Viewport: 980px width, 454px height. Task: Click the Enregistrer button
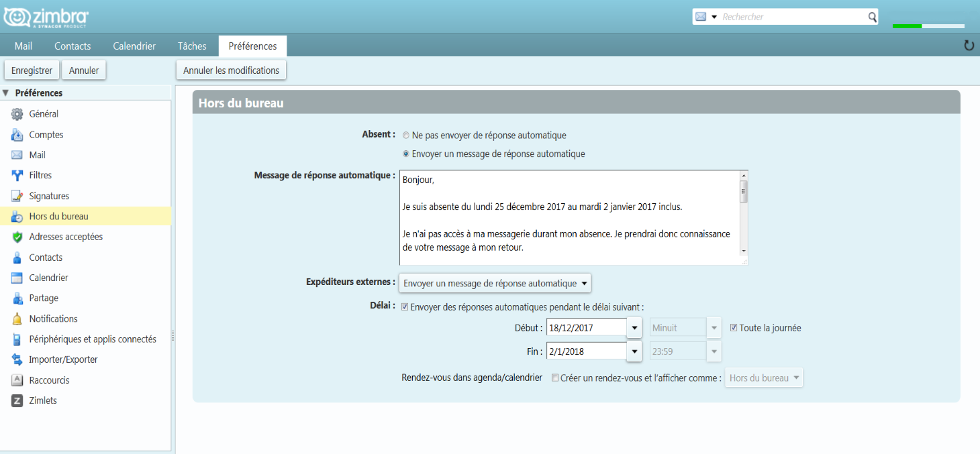pos(32,70)
